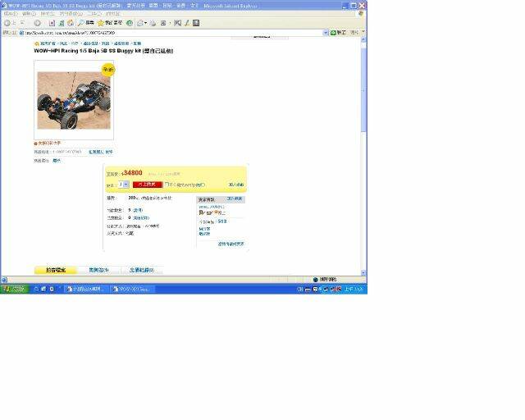Viewport: 525px width, 420px height.
Task: Click the blue link beside available quantity 5
Action: (138, 210)
